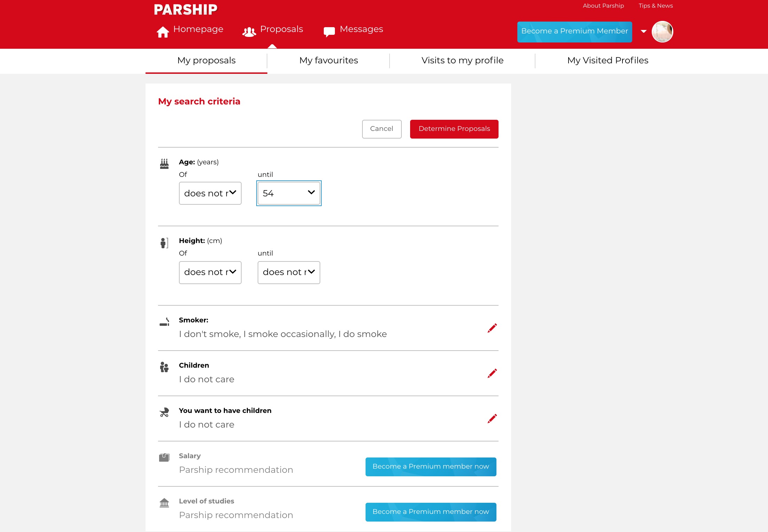768x532 pixels.
Task: Click the PARSHIP logo
Action: (x=186, y=10)
